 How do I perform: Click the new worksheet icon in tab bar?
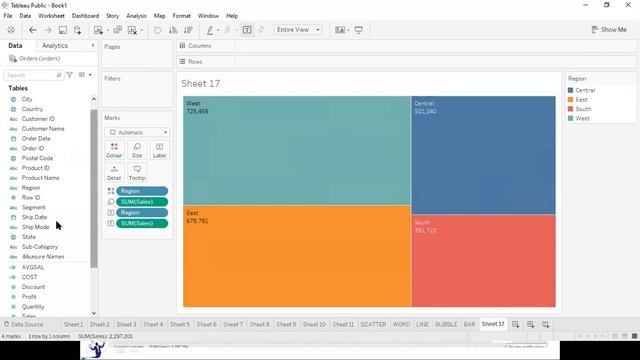[x=516, y=324]
